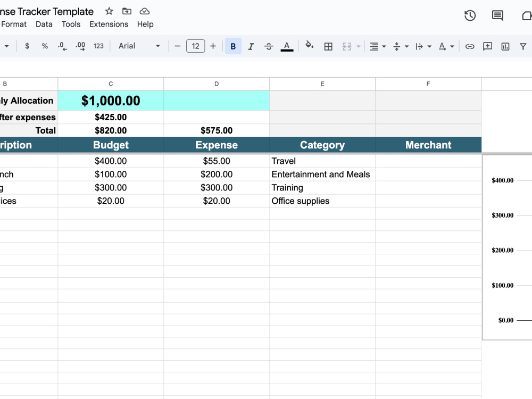Decrease decimal places icon

[x=62, y=46]
